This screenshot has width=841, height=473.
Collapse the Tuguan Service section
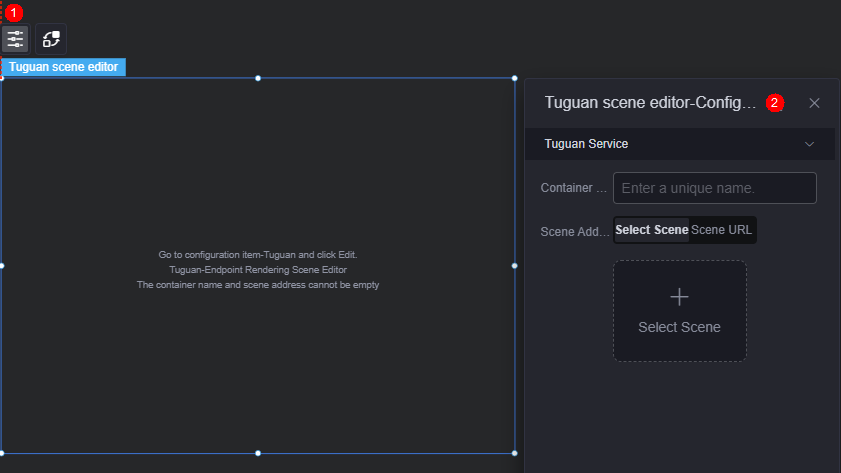[x=809, y=144]
